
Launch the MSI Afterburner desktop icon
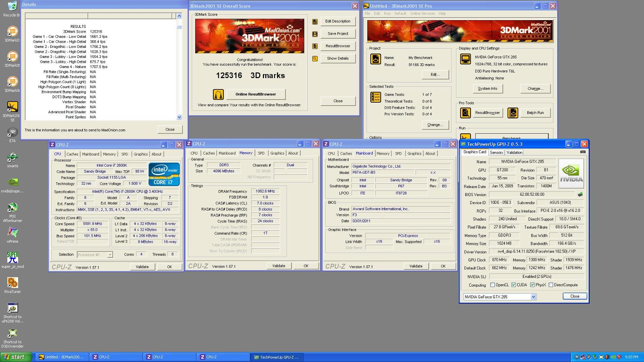pyautogui.click(x=12, y=207)
